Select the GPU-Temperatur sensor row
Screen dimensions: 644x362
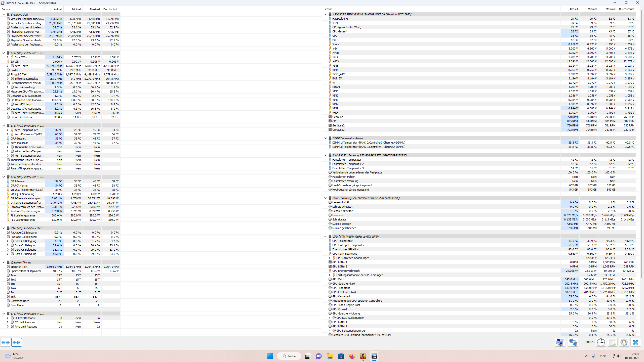[x=342, y=241]
